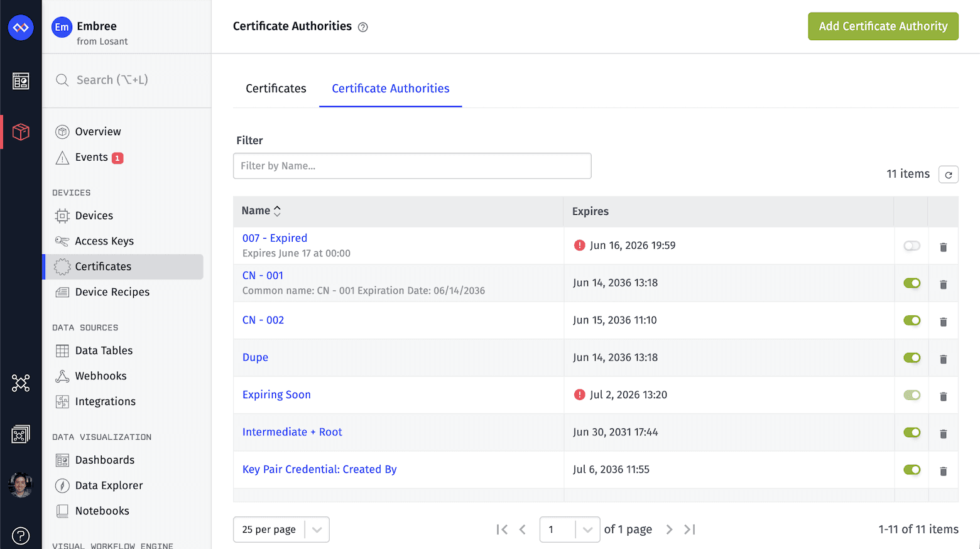
Task: Open the dashboards icon in the dark rail
Action: coord(21,81)
